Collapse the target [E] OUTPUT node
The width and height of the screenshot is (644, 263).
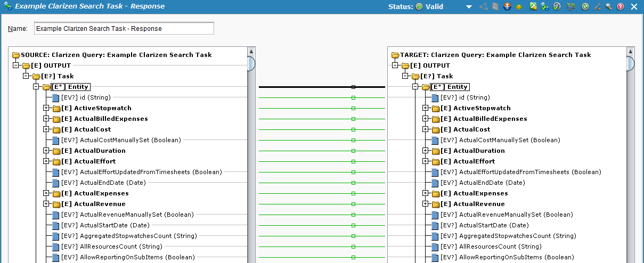pos(395,65)
